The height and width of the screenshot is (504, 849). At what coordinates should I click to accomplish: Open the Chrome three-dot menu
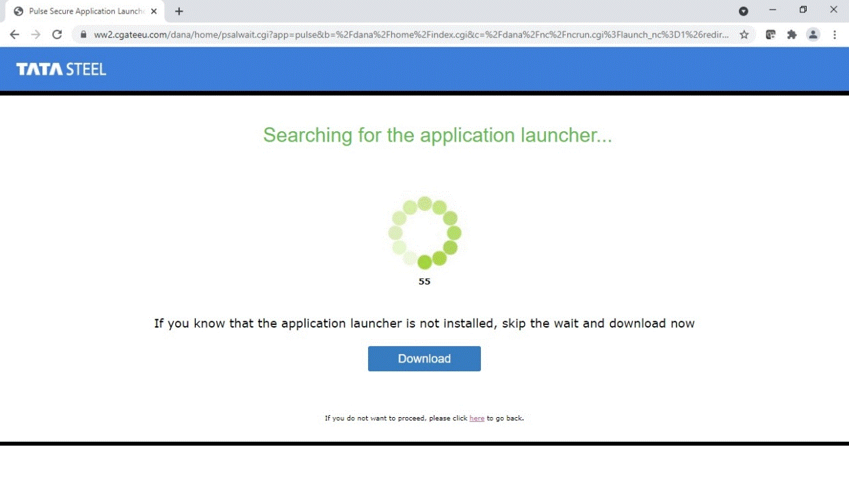(x=835, y=35)
